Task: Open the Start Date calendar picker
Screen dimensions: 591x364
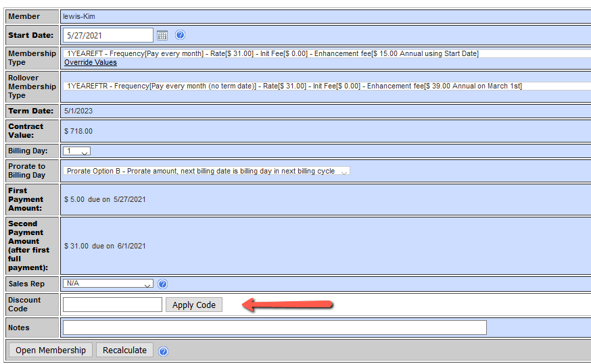Action: tap(162, 35)
